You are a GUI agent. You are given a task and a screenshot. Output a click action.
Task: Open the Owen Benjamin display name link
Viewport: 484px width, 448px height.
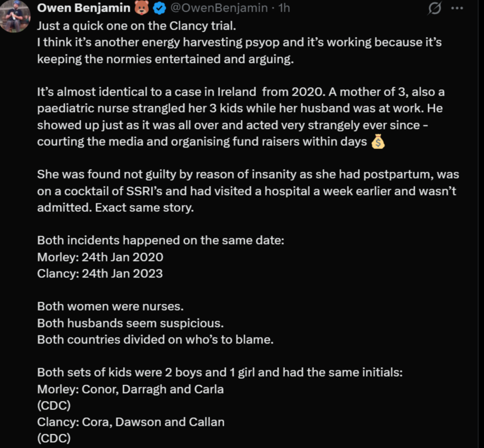click(83, 8)
